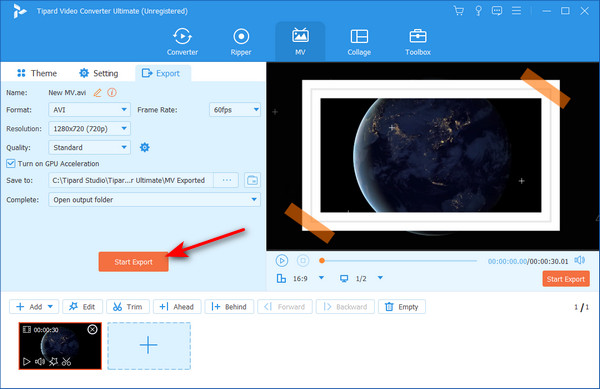Toggle Turn on GPU Acceleration checkbox
Image resolution: width=600 pixels, height=389 pixels.
pyautogui.click(x=11, y=164)
